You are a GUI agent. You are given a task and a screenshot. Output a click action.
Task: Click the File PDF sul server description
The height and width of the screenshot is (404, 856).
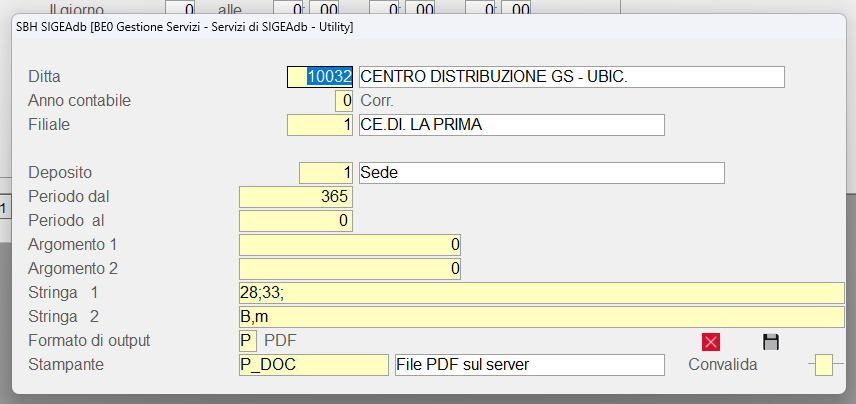point(529,365)
